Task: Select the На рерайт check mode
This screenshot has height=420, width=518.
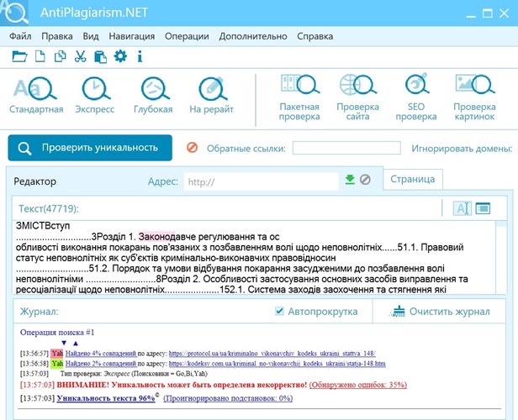Action: tap(211, 96)
